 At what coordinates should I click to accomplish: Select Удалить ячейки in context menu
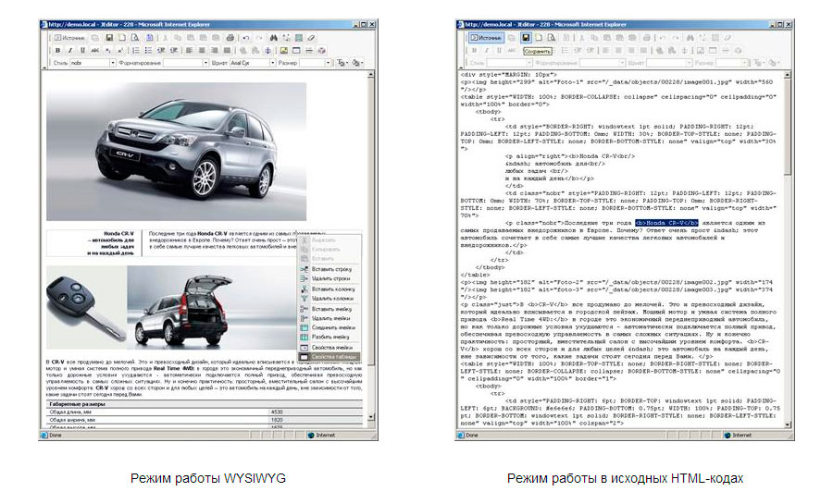329,318
